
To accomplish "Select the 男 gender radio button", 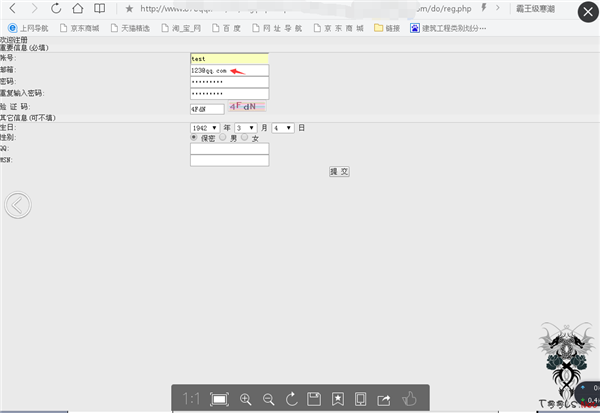I will pos(224,138).
